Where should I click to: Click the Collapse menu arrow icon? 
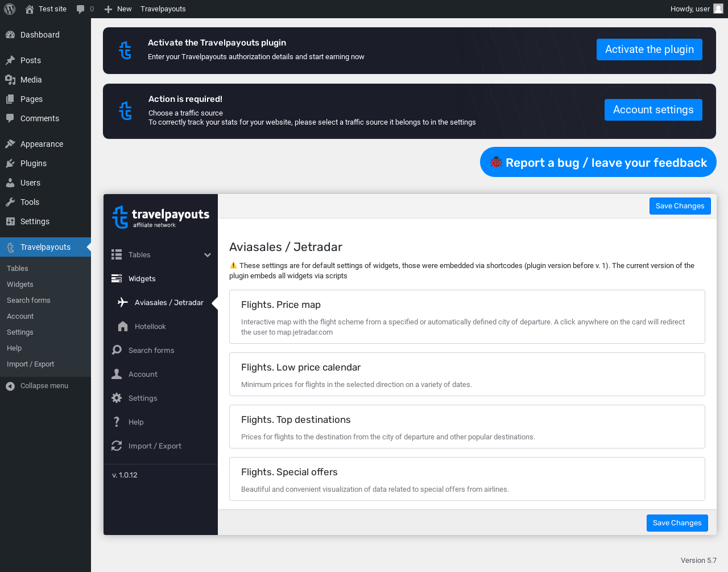point(10,386)
